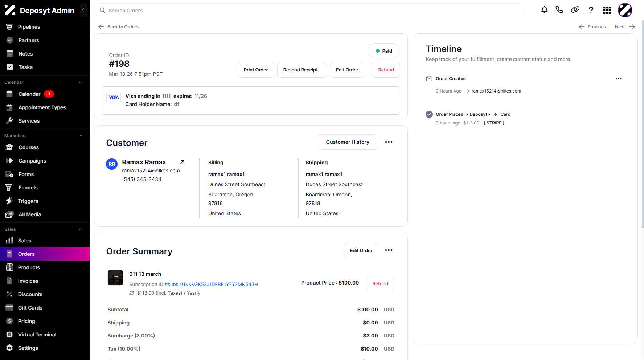This screenshot has height=360, width=644.
Task: Open Order Created timeline options menu
Action: tap(619, 79)
